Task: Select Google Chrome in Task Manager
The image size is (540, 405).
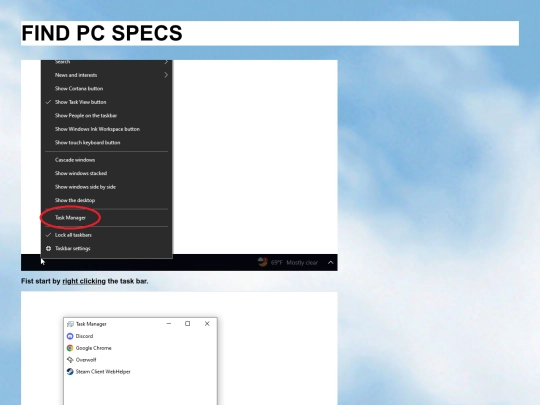Action: (x=140, y=348)
